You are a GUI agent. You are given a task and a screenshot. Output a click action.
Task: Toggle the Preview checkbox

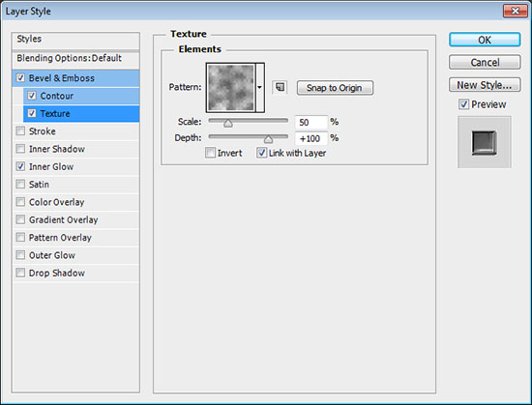point(463,104)
